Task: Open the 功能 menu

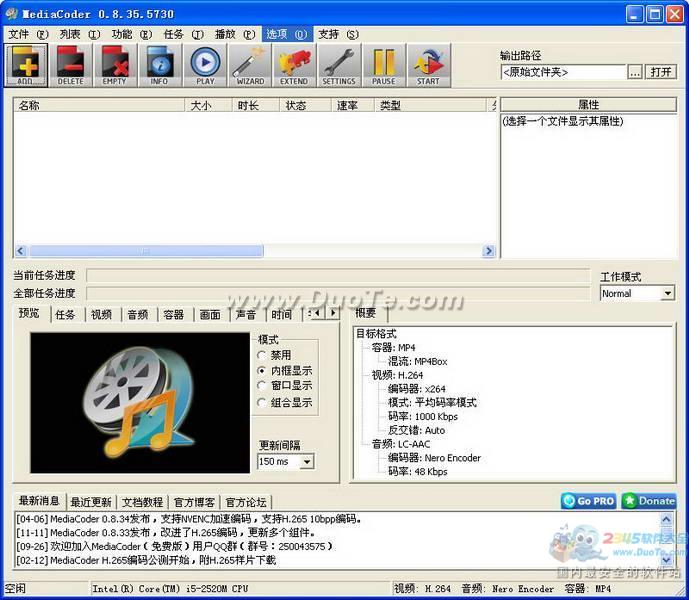Action: (x=132, y=34)
